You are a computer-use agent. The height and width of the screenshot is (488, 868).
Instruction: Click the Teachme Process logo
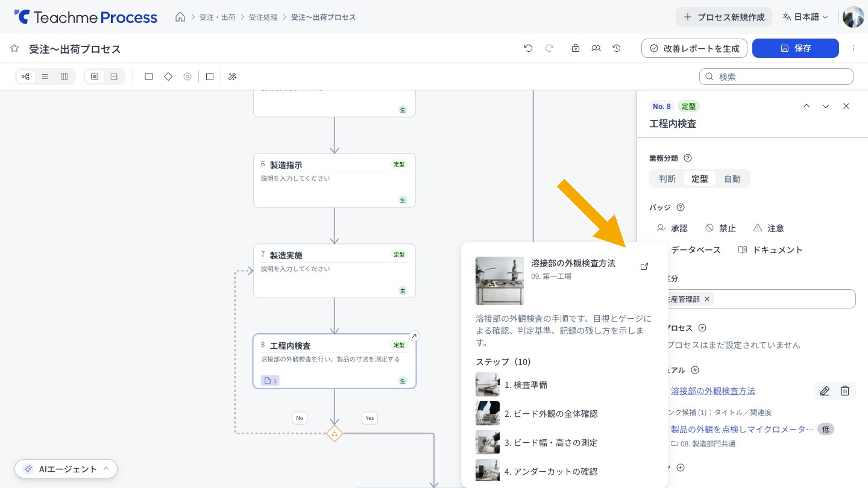86,17
